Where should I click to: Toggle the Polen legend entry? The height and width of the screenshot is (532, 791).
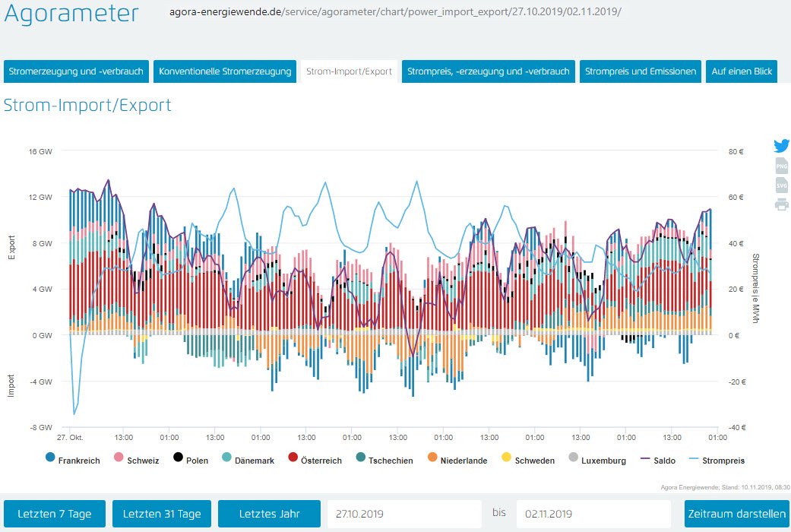tap(190, 460)
